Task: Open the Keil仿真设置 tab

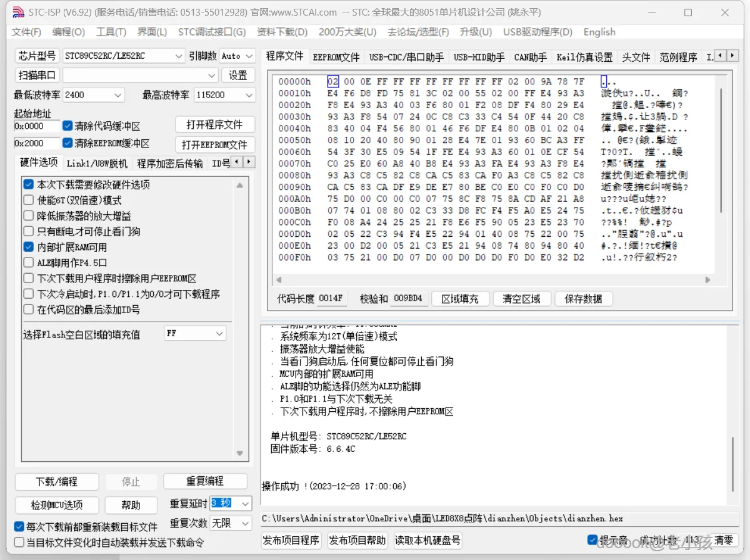Action: click(x=584, y=56)
